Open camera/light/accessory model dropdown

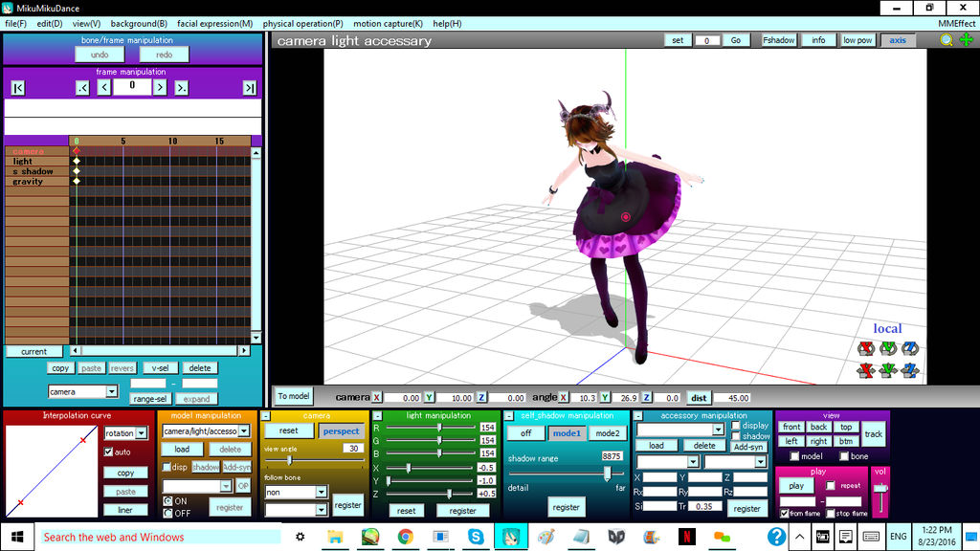tap(244, 431)
